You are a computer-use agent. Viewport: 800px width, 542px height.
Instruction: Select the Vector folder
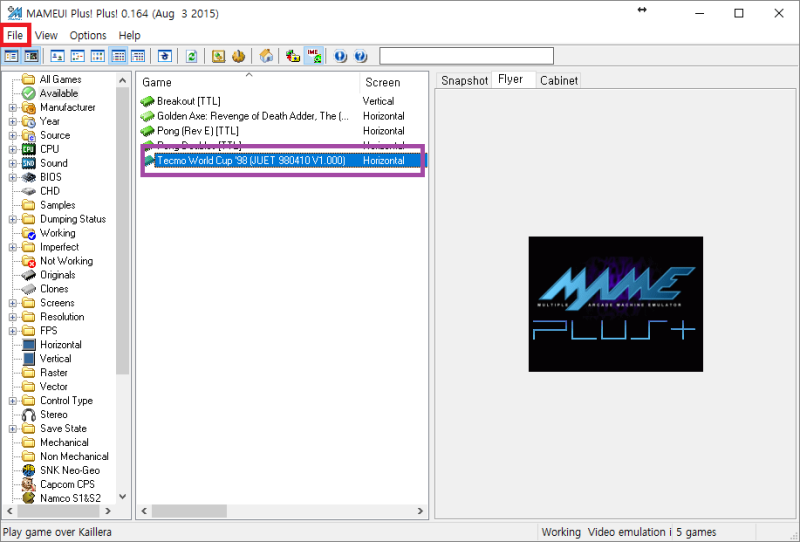[54, 387]
